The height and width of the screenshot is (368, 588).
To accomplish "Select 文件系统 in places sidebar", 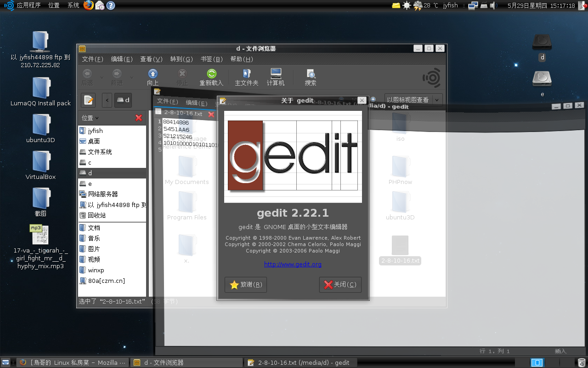I will tap(112, 152).
